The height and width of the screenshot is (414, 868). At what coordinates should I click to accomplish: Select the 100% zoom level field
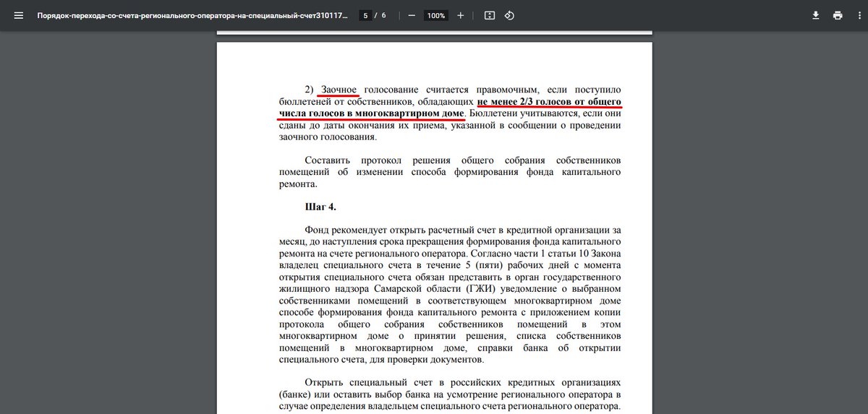[436, 15]
